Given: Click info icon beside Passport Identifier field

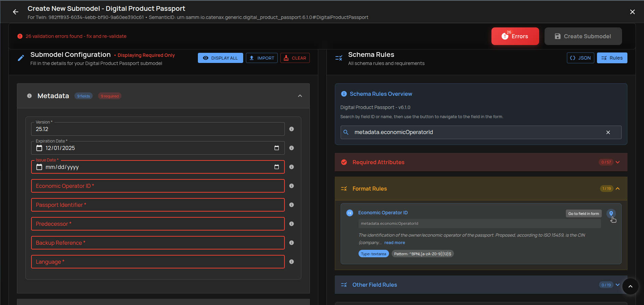Looking at the screenshot, I should click(292, 205).
